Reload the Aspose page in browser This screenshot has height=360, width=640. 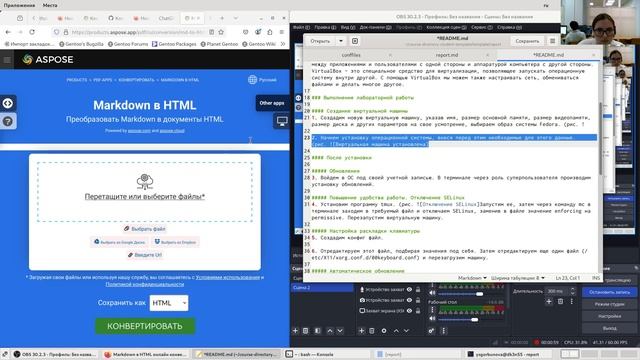coord(32,32)
